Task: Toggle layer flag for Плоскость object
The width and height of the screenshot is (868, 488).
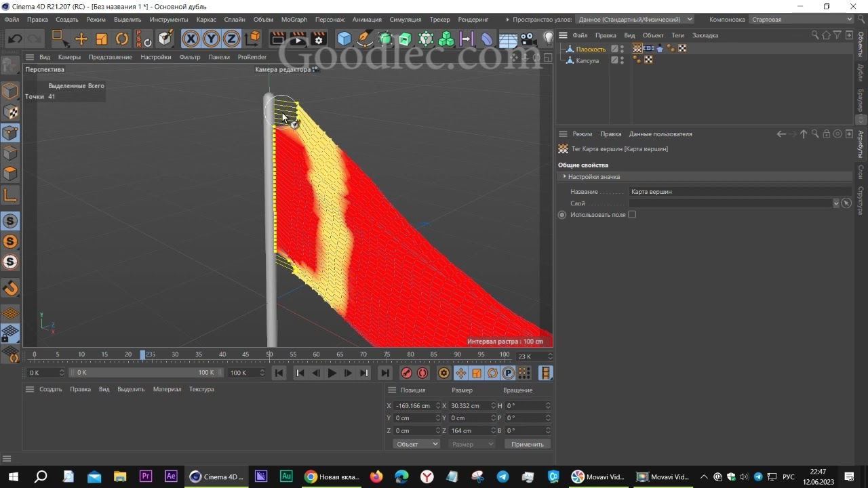Action: pos(614,49)
